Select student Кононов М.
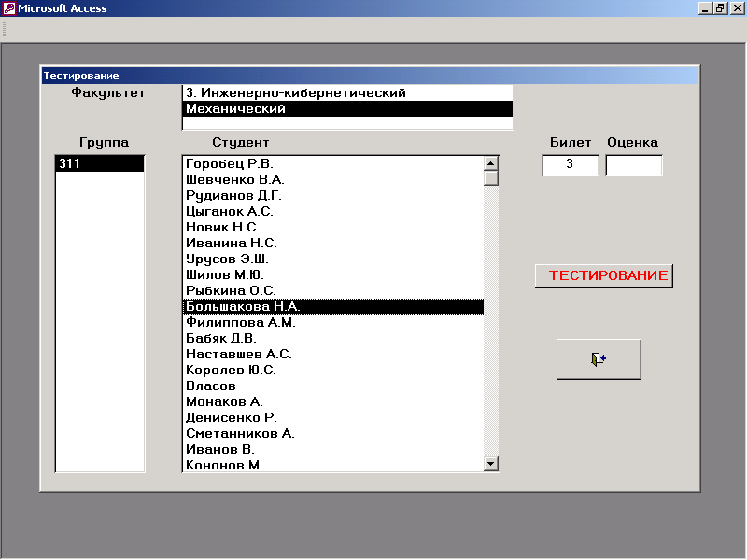Viewport: 747px width, 560px height. [333, 465]
